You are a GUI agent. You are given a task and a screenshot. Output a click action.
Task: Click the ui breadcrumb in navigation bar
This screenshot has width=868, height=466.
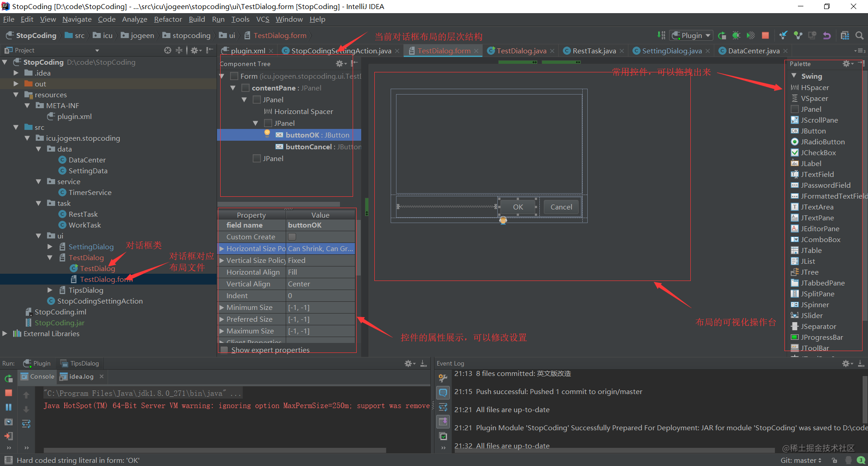coord(227,35)
